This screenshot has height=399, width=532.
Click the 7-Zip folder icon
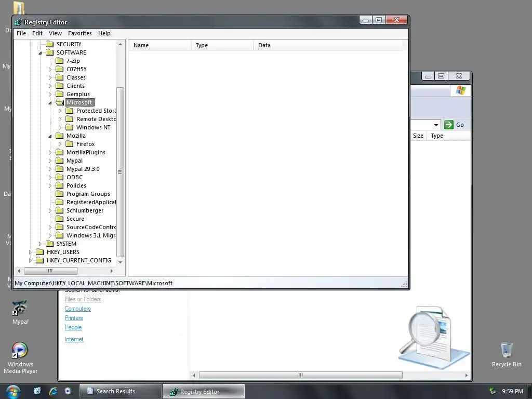coord(60,61)
